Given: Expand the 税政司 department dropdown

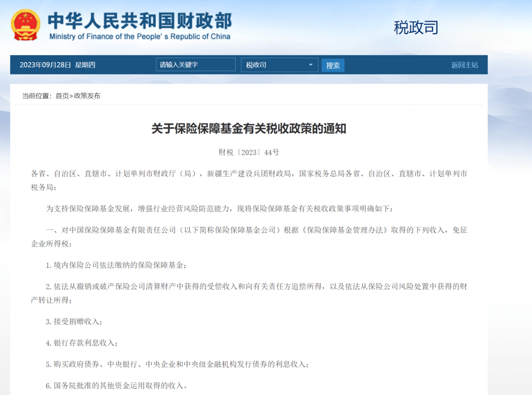Looking at the screenshot, I should [279, 65].
